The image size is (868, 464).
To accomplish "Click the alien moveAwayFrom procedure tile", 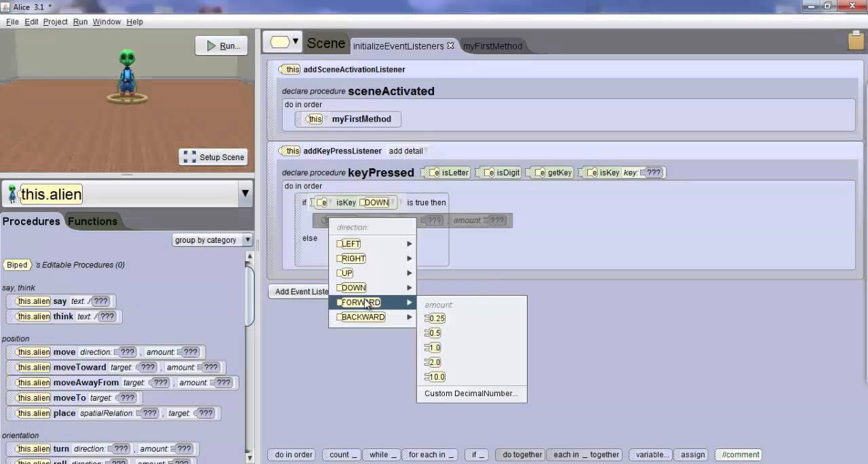I will point(122,383).
